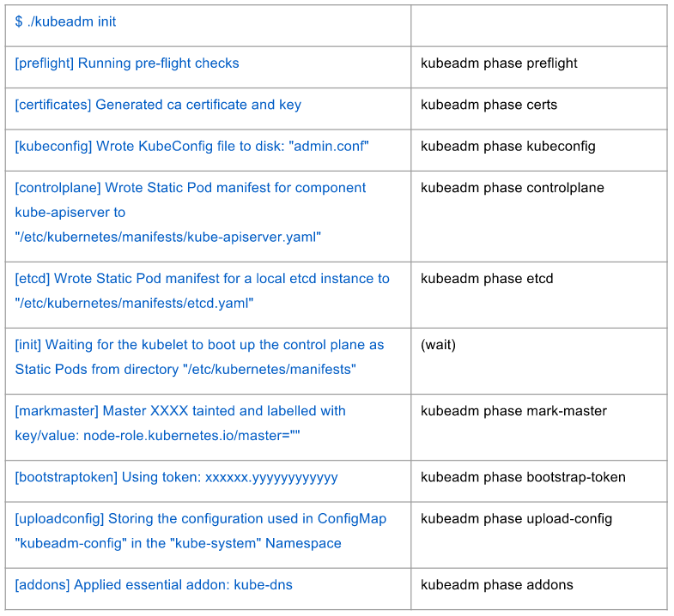Click '[bootstraptoken] Using token' line
The width and height of the screenshot is (674, 616).
click(176, 477)
